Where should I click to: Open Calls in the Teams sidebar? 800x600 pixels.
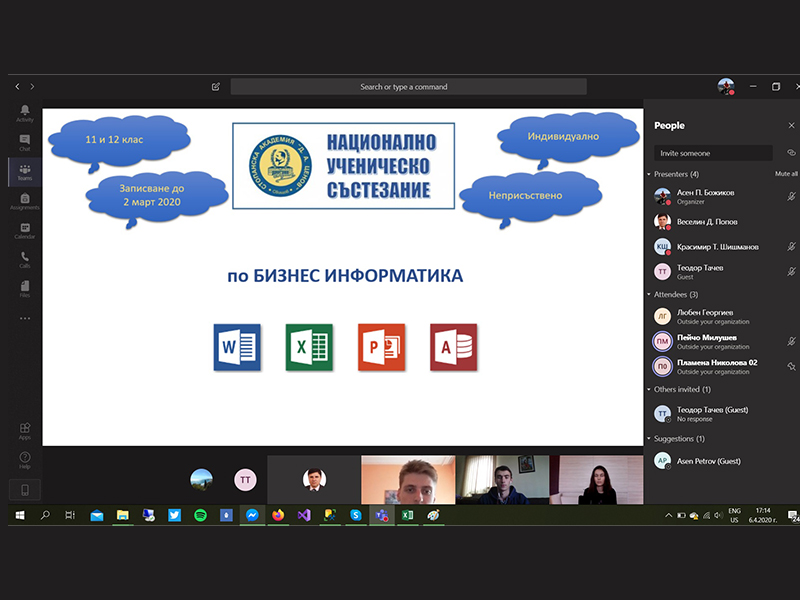click(x=24, y=260)
